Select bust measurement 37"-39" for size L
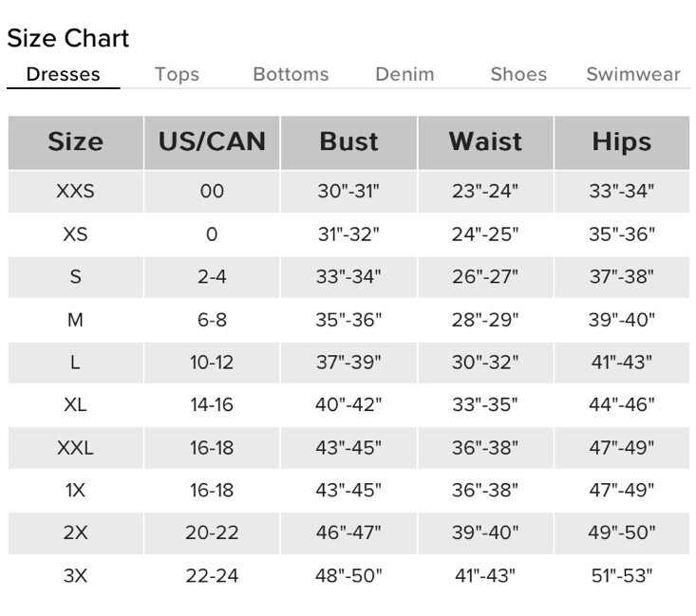696x616 pixels. coord(348,363)
